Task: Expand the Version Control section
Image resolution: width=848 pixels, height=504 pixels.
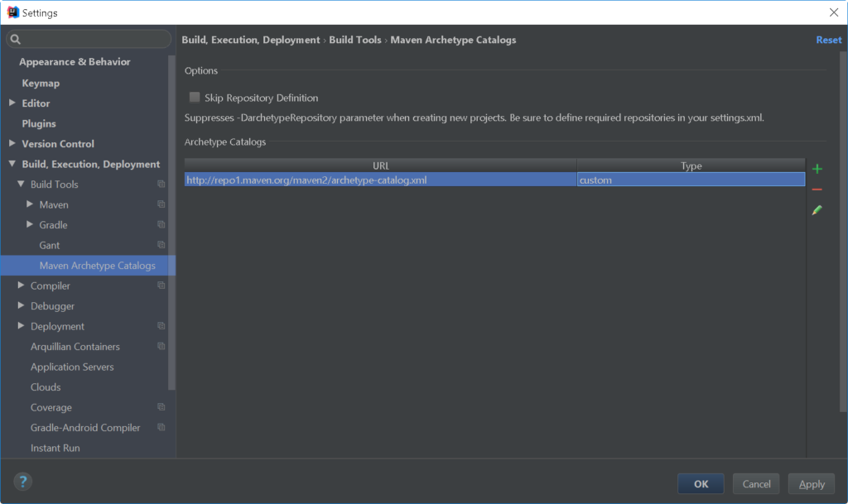Action: pos(12,143)
